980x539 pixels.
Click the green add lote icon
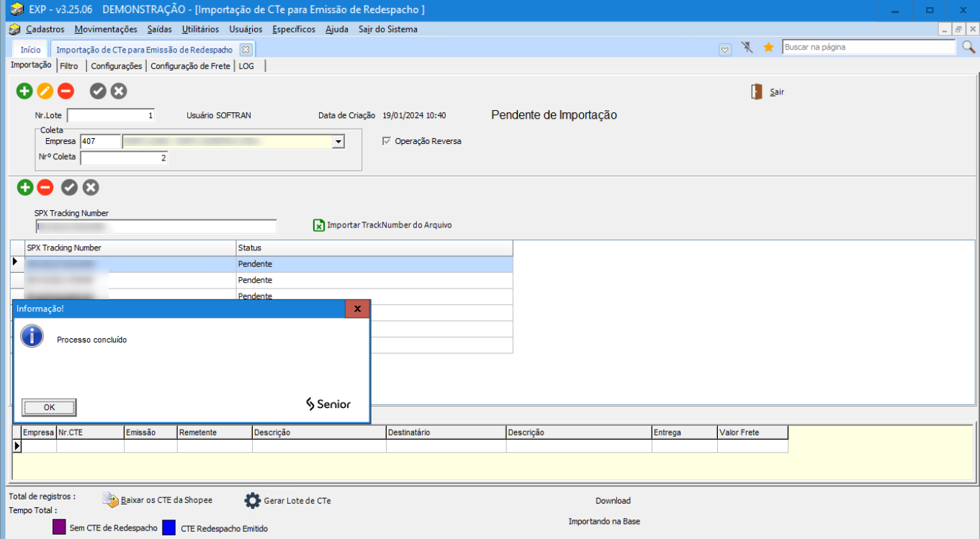tap(24, 91)
